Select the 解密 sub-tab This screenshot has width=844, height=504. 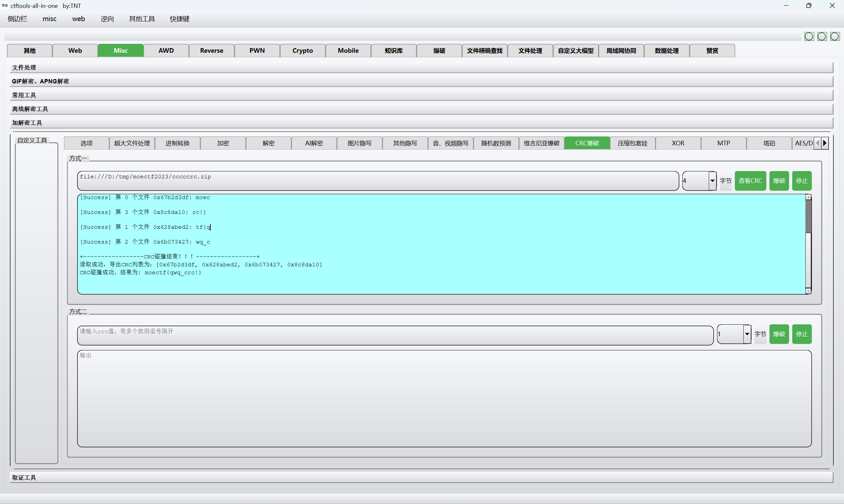pos(269,143)
